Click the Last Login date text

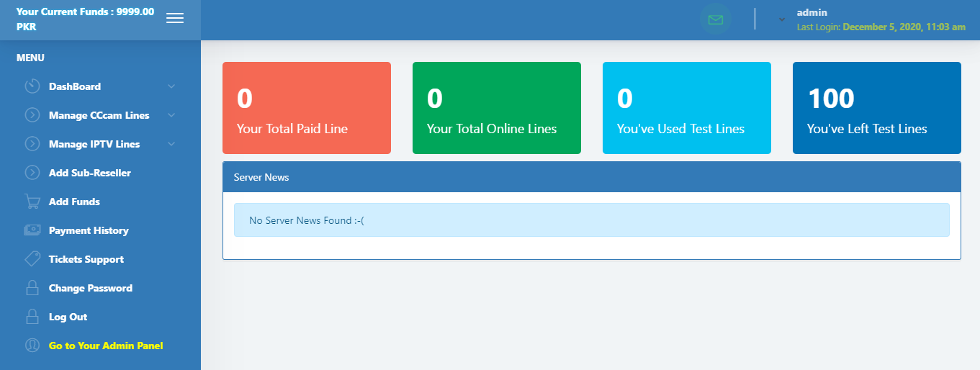(881, 27)
